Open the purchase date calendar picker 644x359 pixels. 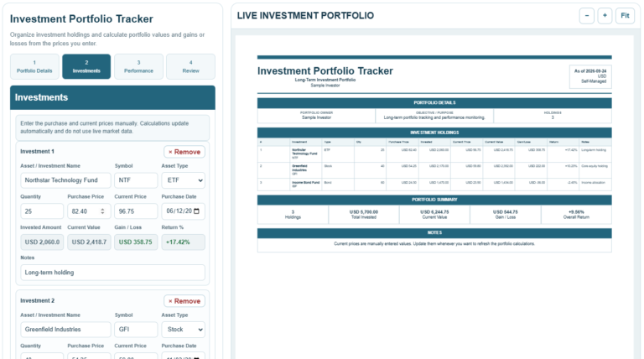tap(196, 211)
